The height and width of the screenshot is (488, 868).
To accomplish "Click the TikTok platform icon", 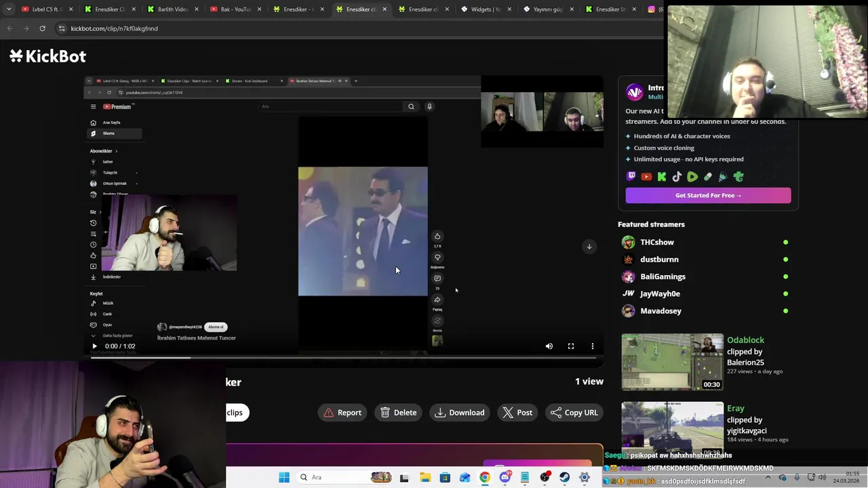I will click(x=677, y=177).
